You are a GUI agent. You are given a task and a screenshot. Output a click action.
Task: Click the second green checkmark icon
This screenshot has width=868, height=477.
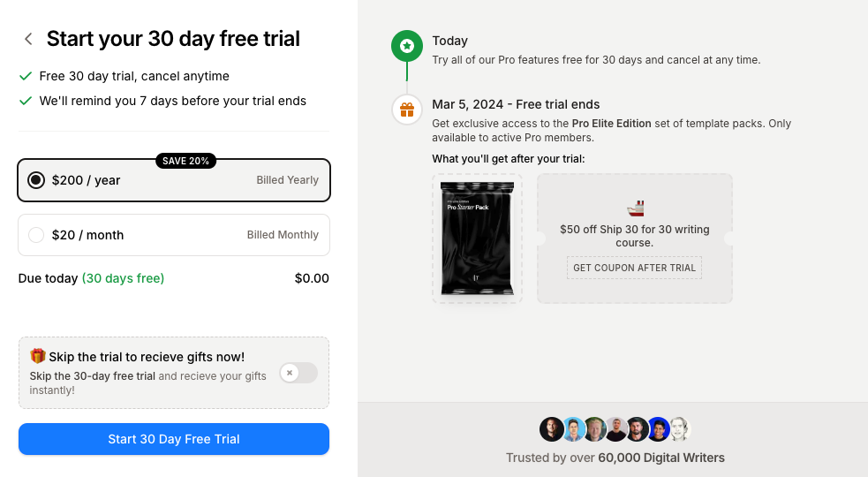(26, 101)
